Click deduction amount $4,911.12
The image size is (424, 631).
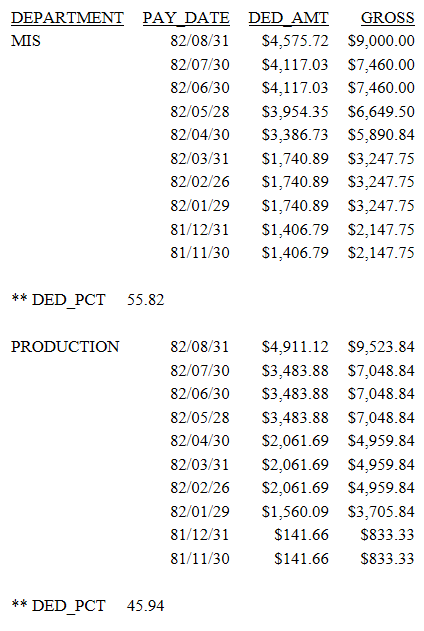[295, 346]
